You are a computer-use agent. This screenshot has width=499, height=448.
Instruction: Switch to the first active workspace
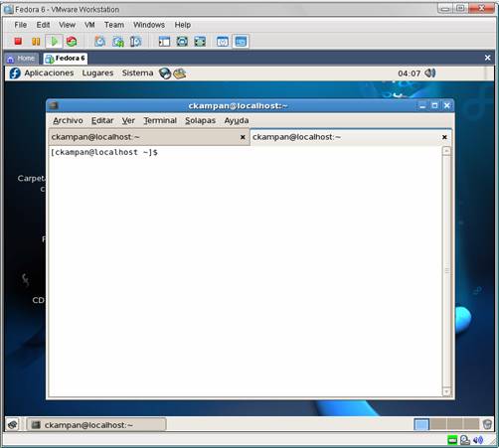tap(421, 424)
